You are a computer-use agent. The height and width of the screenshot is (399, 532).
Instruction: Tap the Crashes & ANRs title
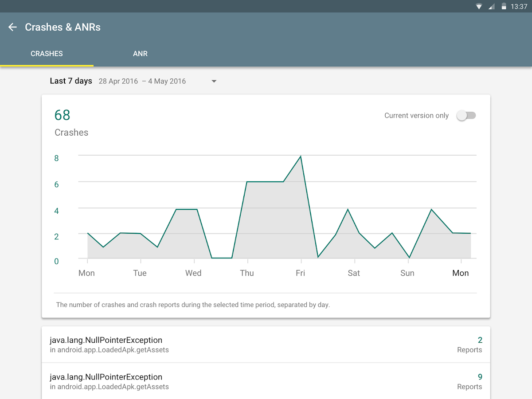coord(63,27)
